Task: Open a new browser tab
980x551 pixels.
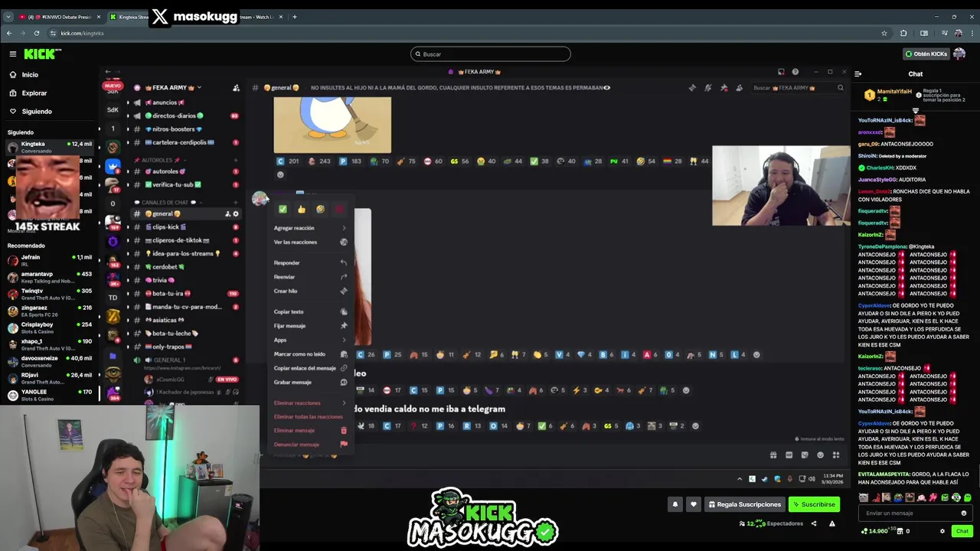Action: (x=295, y=17)
